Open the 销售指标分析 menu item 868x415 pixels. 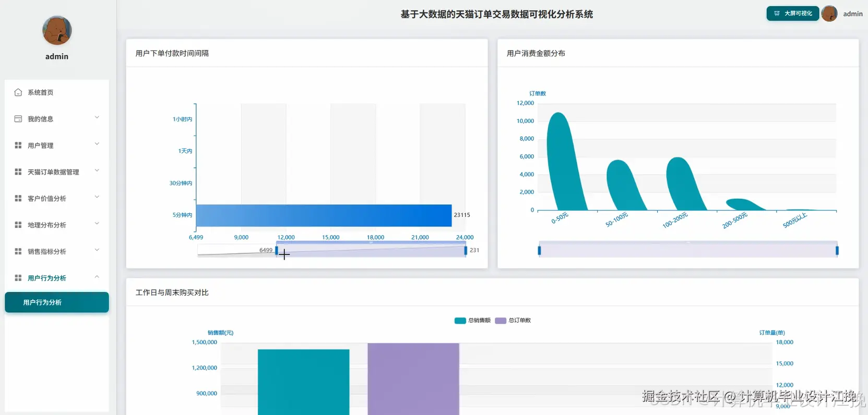(57, 251)
